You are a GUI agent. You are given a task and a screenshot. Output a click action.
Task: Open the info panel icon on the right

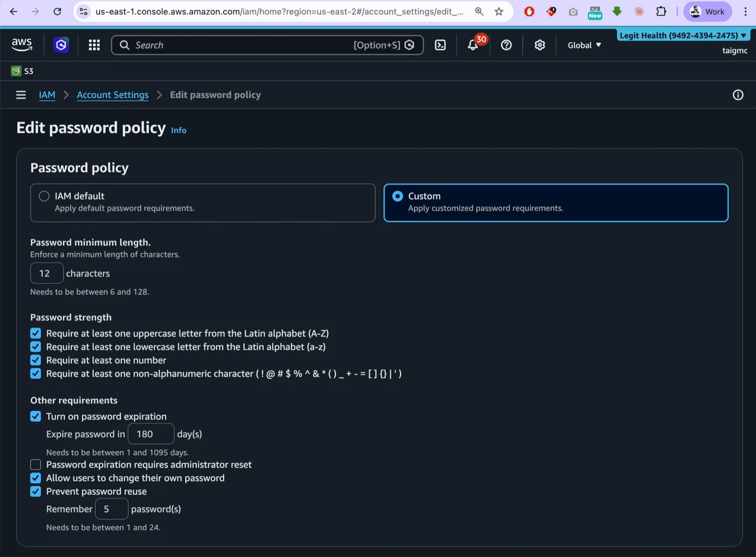(x=738, y=94)
